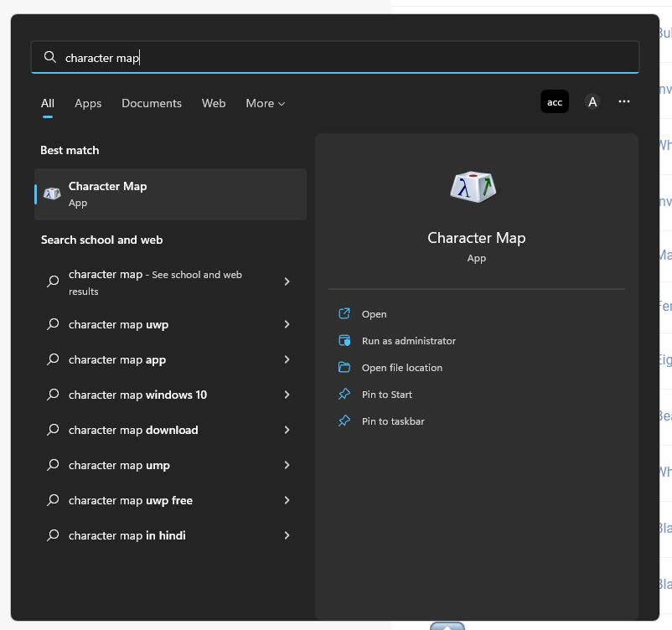Screen dimensions: 672x630
Task: Click the Open file location folder icon
Action: (x=344, y=367)
